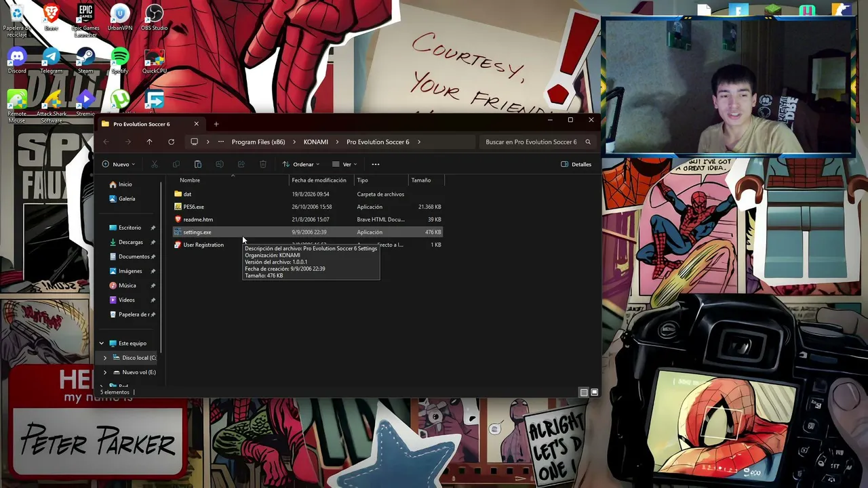Open Música in the sidebar

(x=127, y=285)
